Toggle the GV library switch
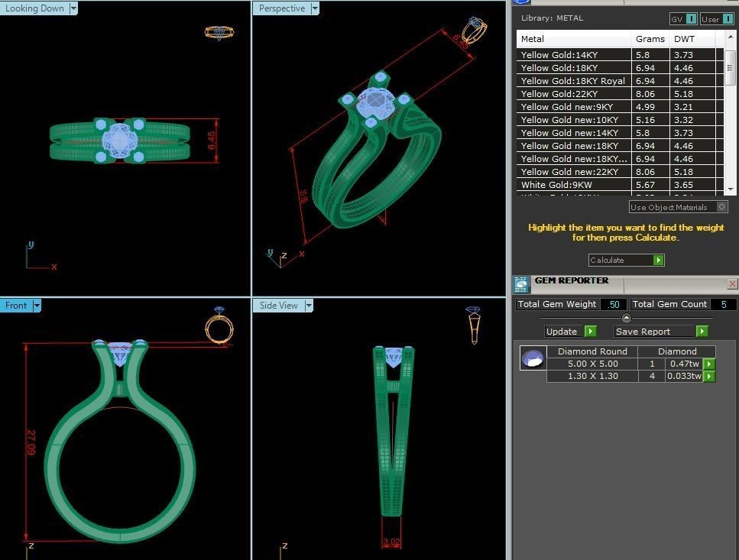 pyautogui.click(x=691, y=19)
